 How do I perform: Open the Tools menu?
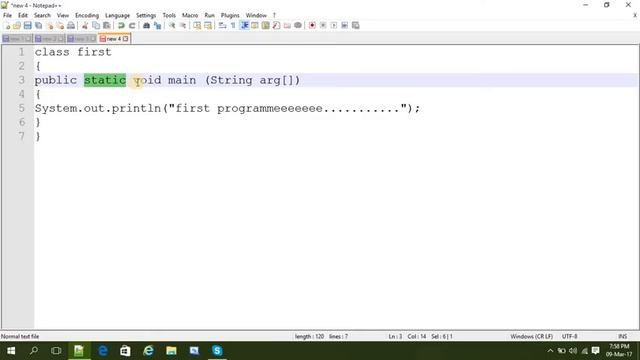(169, 16)
